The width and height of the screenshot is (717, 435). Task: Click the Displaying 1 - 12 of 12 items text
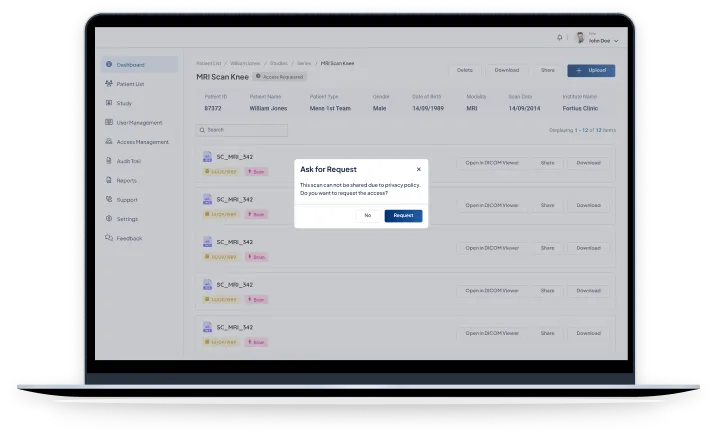click(x=582, y=130)
